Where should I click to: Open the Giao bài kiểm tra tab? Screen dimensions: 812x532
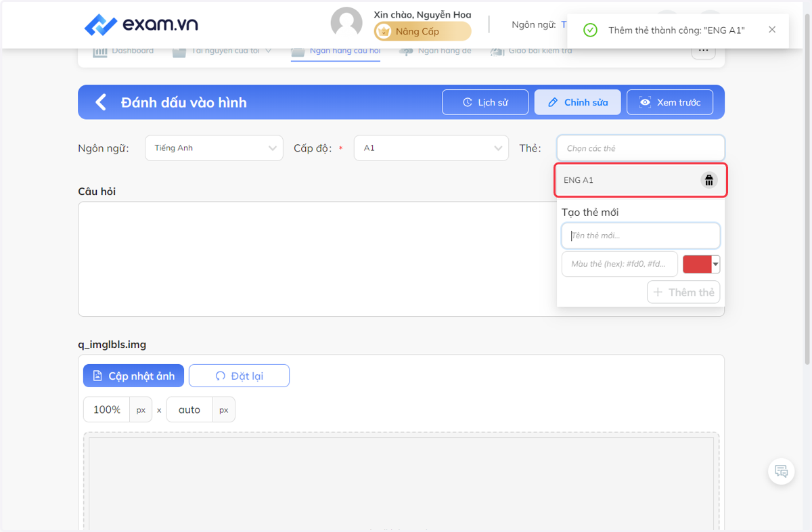click(531, 51)
